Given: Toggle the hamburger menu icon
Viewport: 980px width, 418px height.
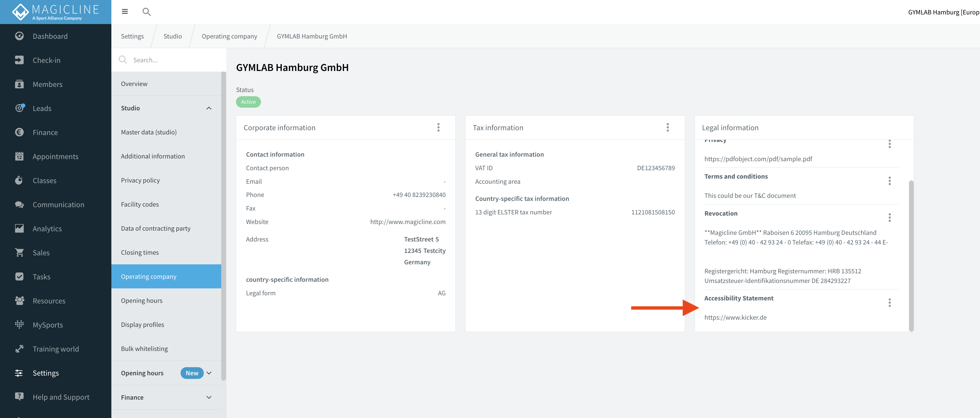Looking at the screenshot, I should [125, 11].
